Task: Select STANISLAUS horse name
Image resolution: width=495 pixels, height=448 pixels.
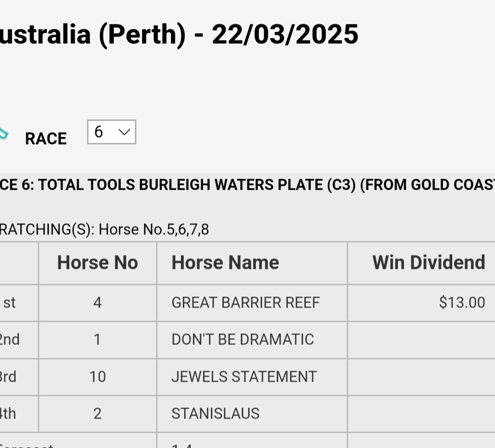Action: [x=215, y=414]
